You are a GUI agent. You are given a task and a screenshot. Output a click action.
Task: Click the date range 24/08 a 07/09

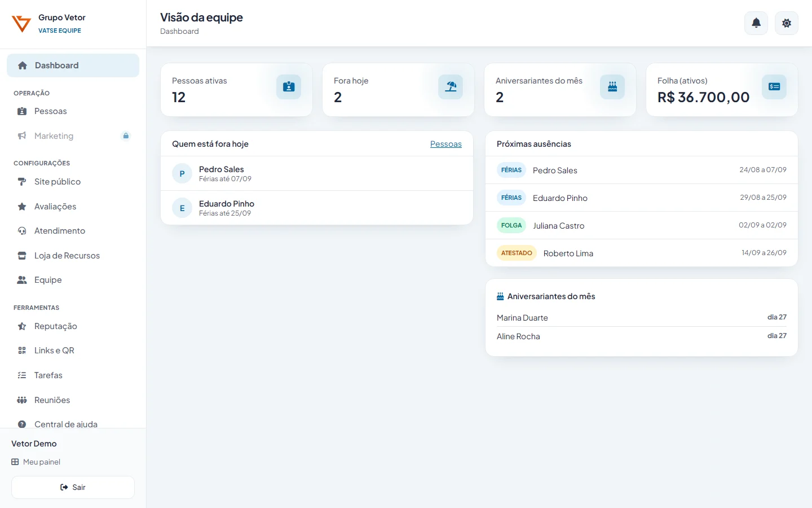(x=763, y=170)
